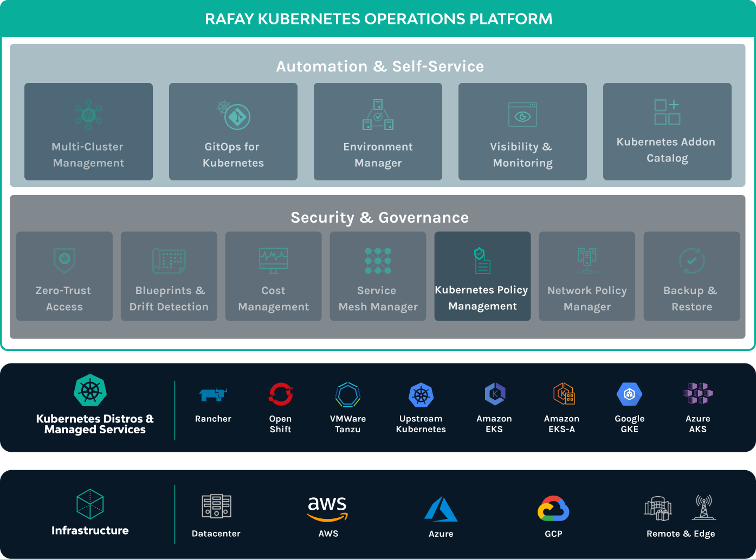Viewport: 756px width, 559px height.
Task: Click the Open Shift text label
Action: pyautogui.click(x=280, y=424)
